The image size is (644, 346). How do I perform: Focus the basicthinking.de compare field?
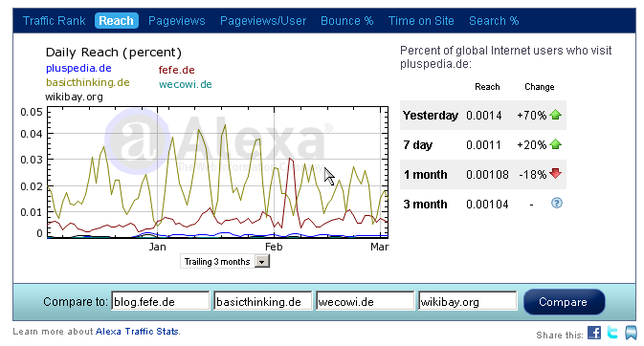pos(262,302)
